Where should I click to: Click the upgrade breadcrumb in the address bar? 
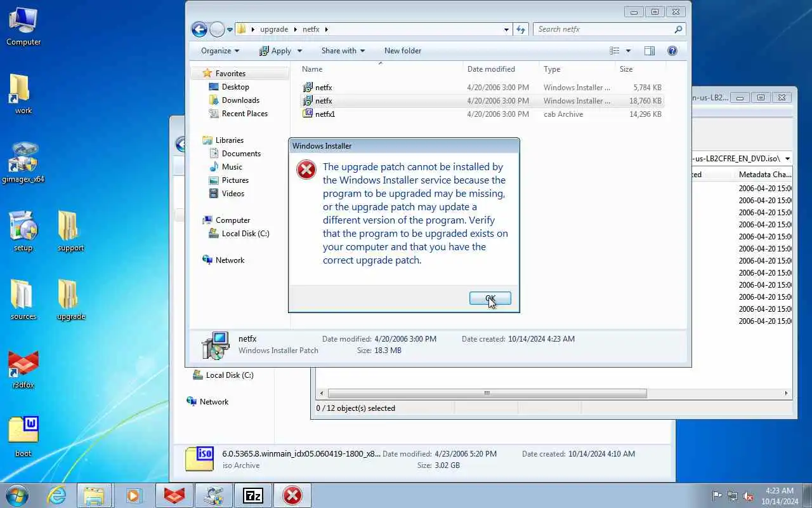[274, 29]
